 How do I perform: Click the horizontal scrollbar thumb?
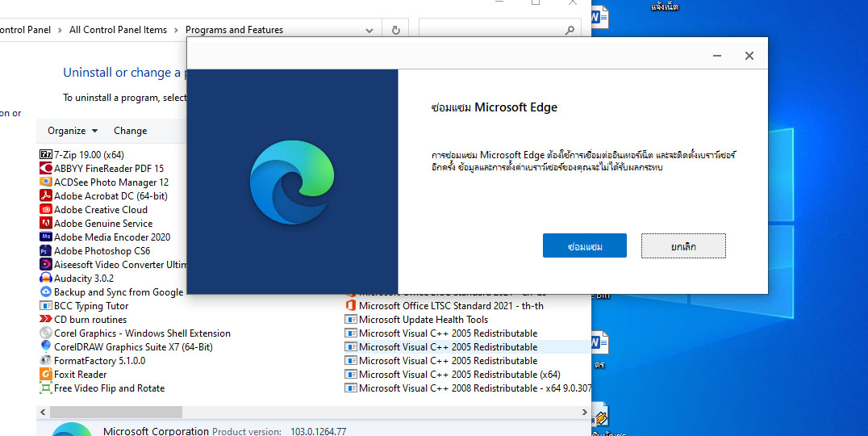click(116, 412)
